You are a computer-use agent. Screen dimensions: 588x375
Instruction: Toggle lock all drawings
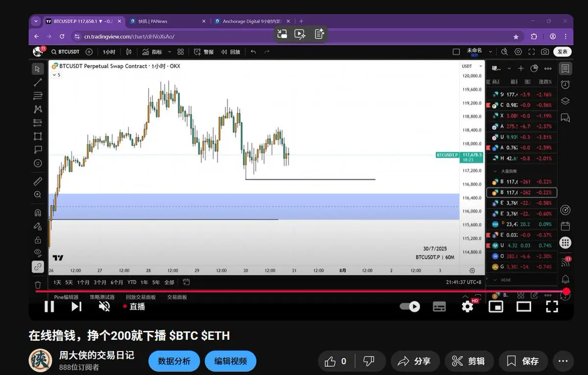(38, 240)
